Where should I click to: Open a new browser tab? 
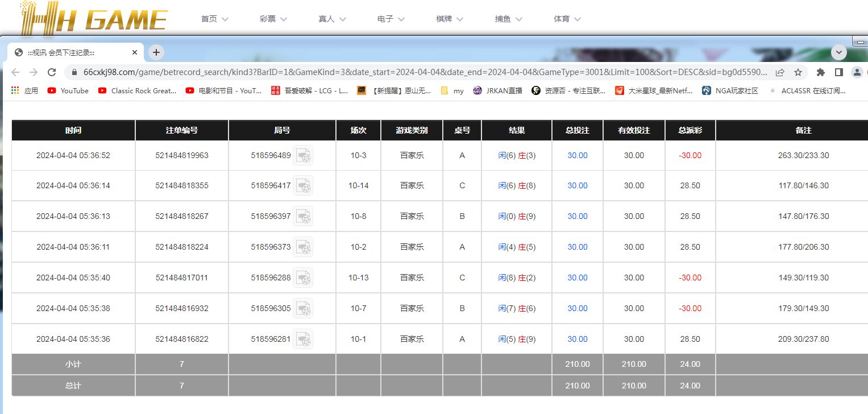pyautogui.click(x=156, y=52)
